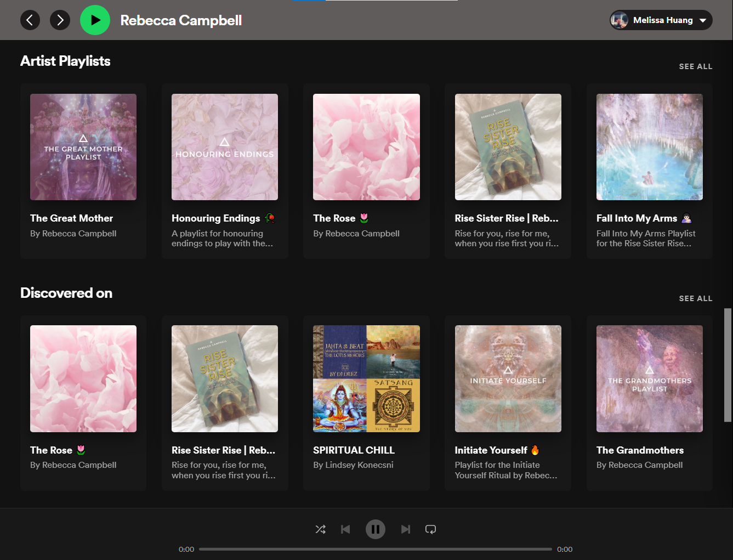The height and width of the screenshot is (560, 733).
Task: See all Artist Playlists
Action: [x=695, y=66]
